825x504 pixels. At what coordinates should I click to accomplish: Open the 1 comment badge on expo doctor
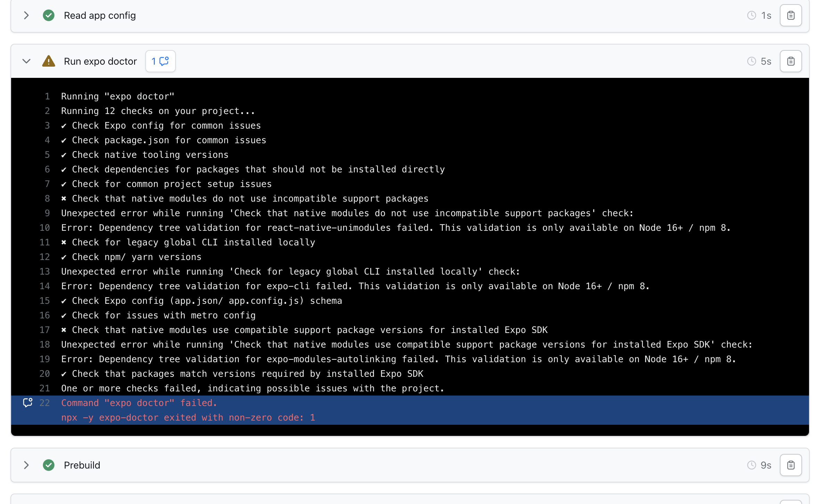click(160, 61)
